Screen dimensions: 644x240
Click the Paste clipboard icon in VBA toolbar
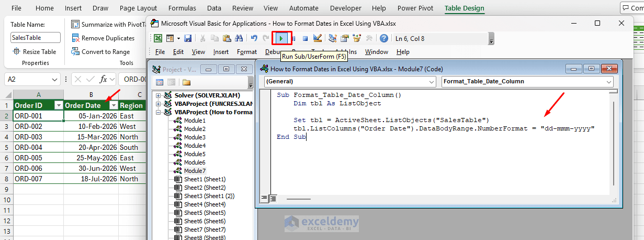227,38
